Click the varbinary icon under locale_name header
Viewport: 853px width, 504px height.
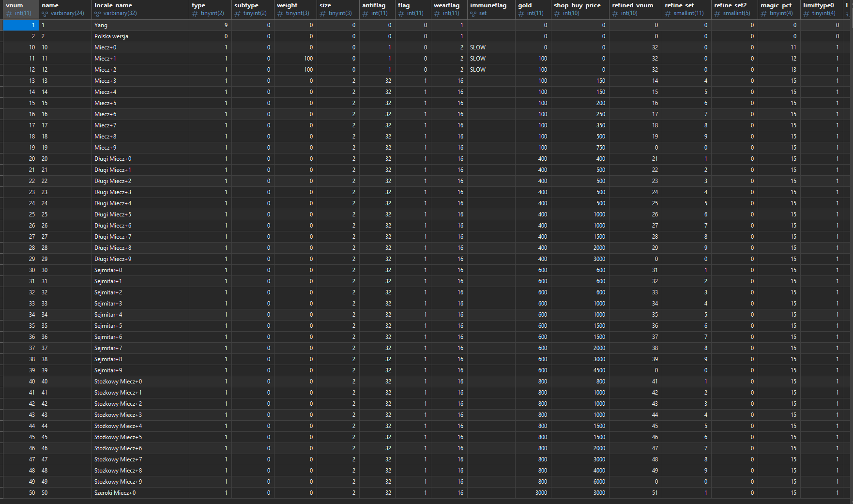[x=98, y=14]
